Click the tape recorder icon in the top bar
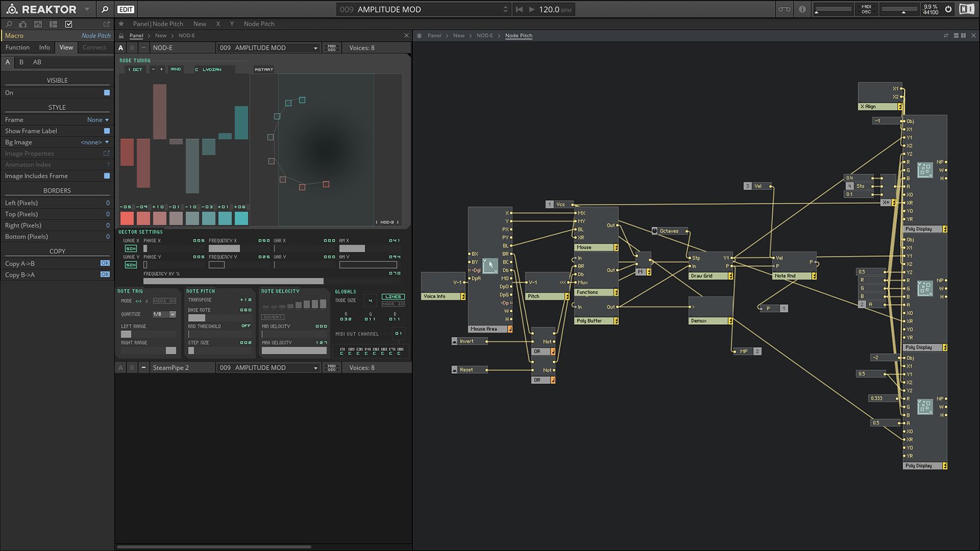 783,9
